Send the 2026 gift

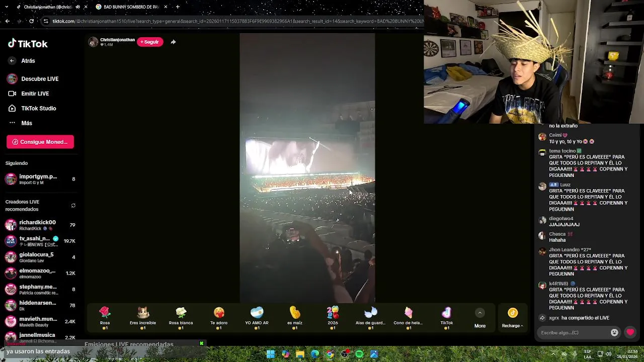click(x=333, y=318)
